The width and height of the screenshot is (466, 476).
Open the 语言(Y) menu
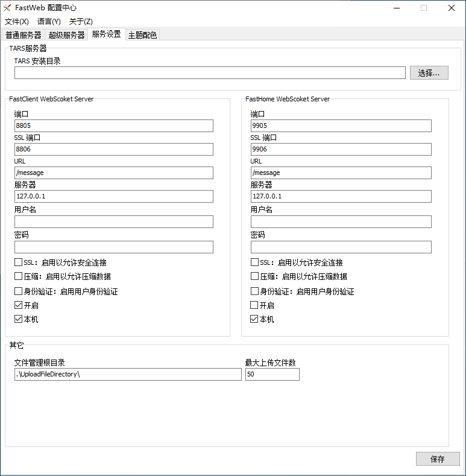(x=49, y=22)
